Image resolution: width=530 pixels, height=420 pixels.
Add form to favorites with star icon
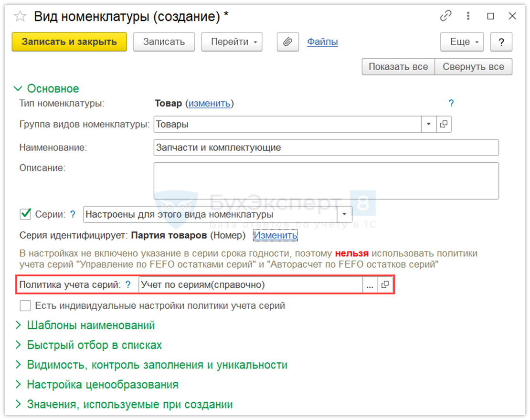coord(20,16)
